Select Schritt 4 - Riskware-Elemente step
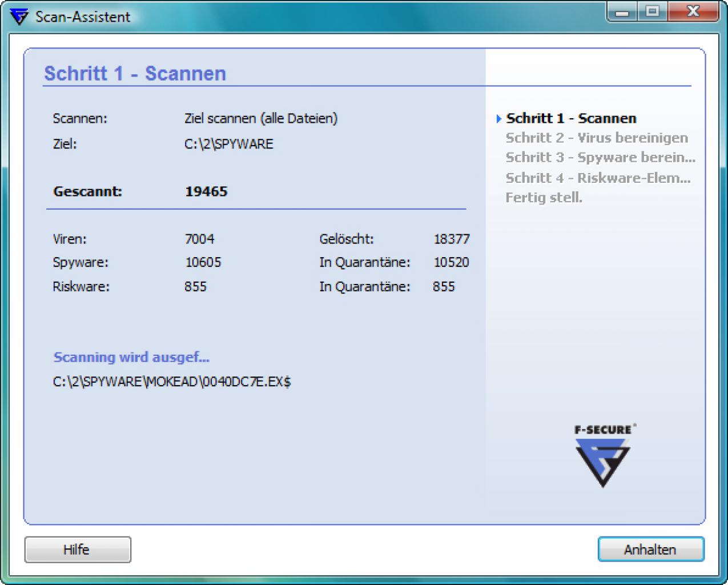Image resolution: width=728 pixels, height=585 pixels. pos(598,178)
